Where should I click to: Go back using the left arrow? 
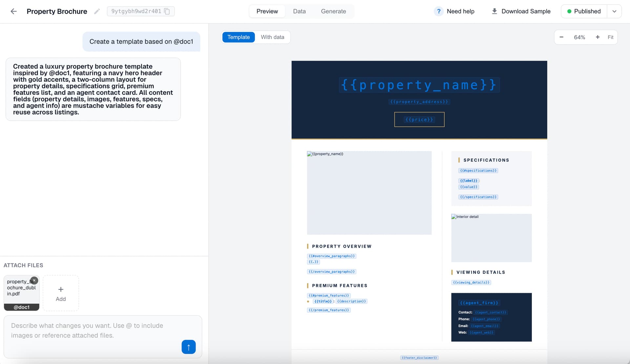click(13, 11)
